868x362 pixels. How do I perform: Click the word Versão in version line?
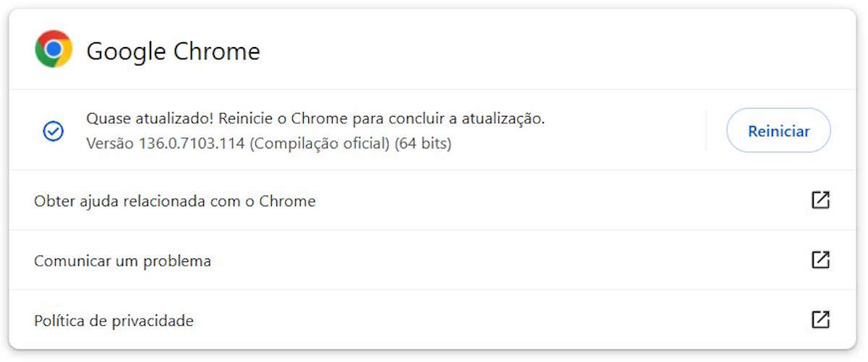click(x=109, y=143)
